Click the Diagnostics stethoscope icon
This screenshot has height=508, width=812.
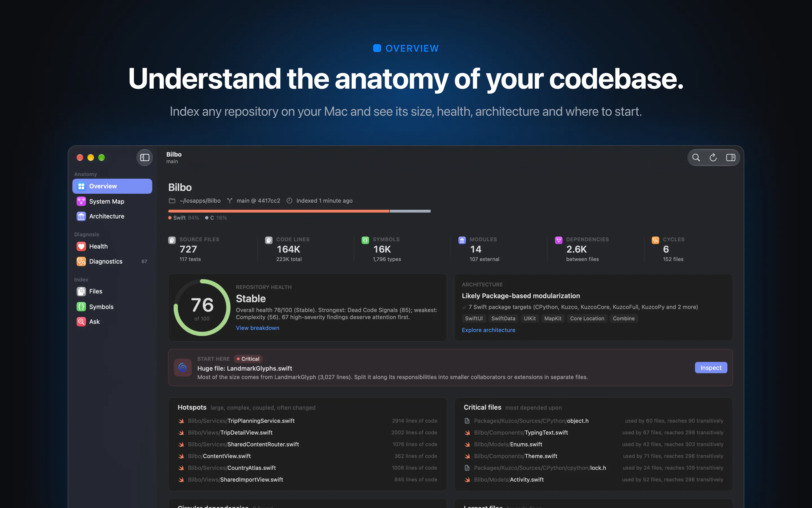81,261
